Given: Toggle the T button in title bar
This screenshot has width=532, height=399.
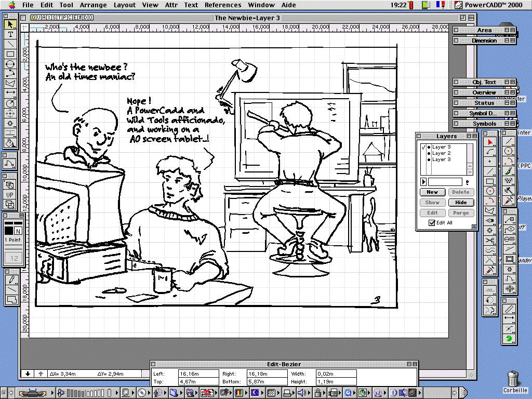Looking at the screenshot, I should point(60,17).
